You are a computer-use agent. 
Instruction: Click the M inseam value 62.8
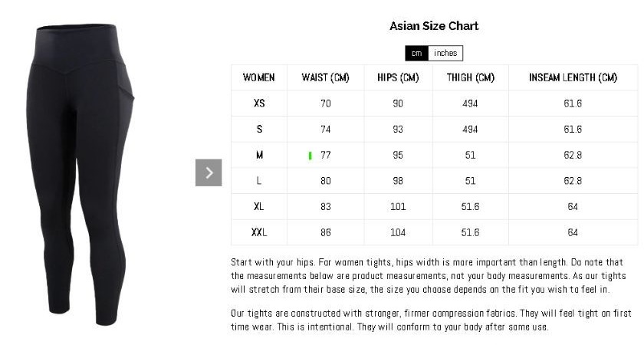tap(573, 155)
